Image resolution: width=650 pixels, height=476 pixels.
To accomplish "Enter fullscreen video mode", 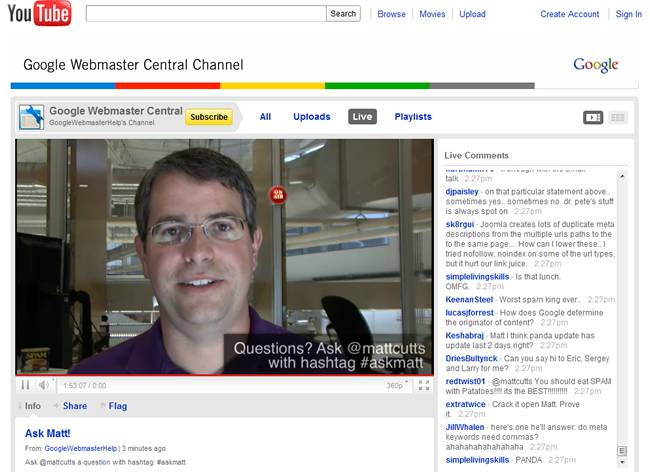I will pos(424,385).
